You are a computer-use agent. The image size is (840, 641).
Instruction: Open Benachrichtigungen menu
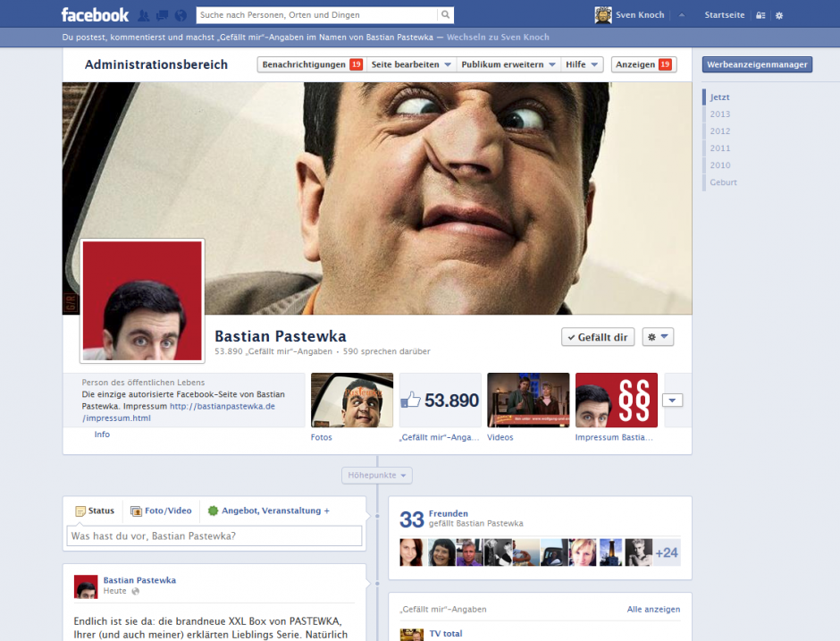click(312, 64)
